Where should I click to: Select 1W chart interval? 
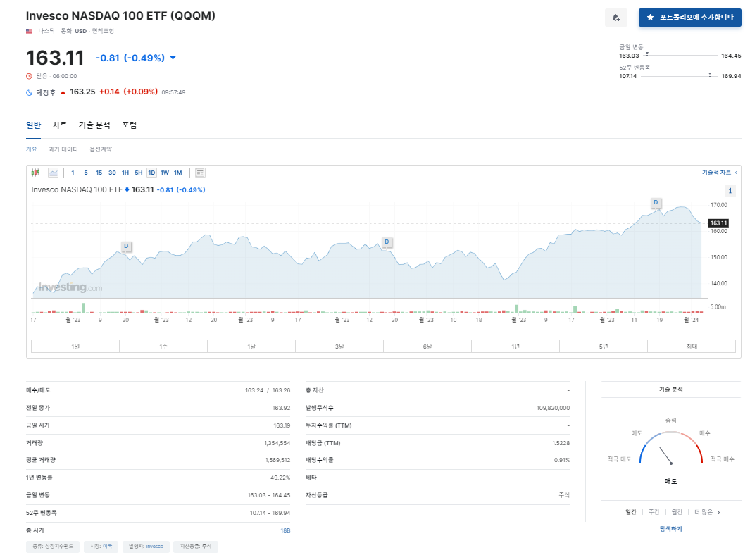point(165,173)
